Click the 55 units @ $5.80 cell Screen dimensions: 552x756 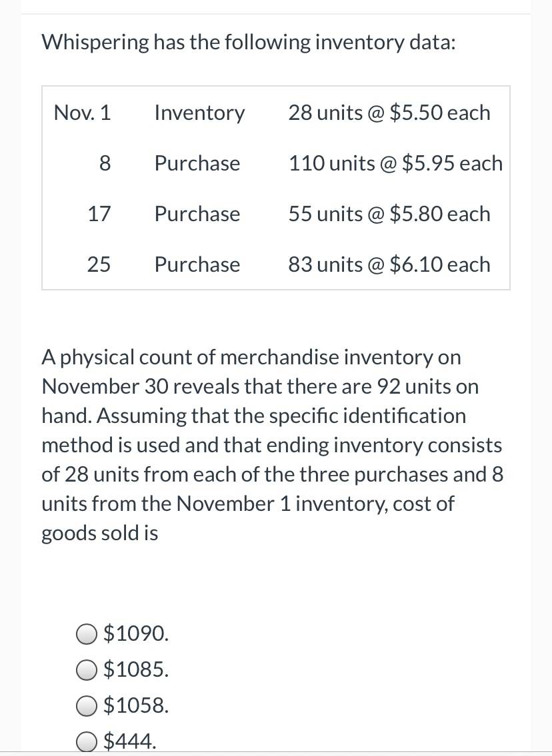[389, 214]
